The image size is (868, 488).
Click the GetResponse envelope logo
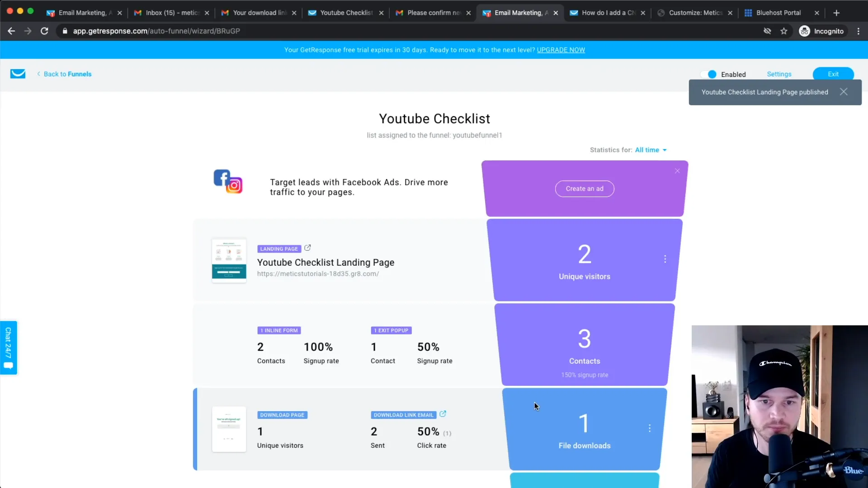(x=18, y=74)
